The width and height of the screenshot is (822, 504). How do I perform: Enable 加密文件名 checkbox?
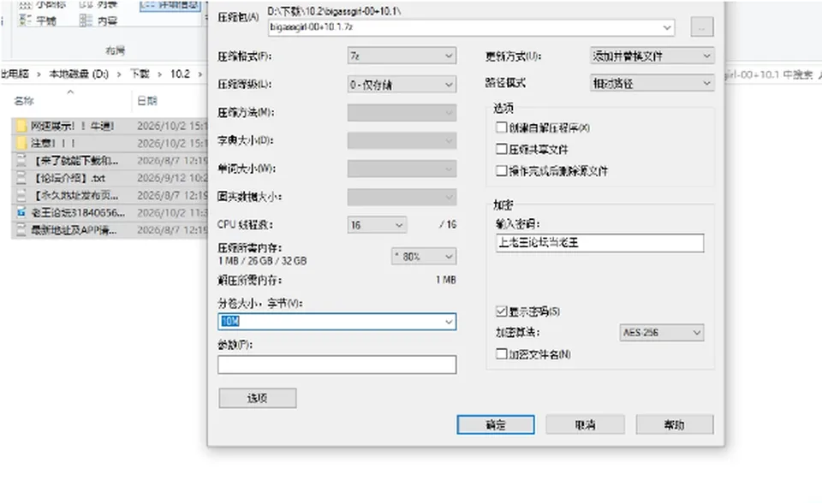501,353
